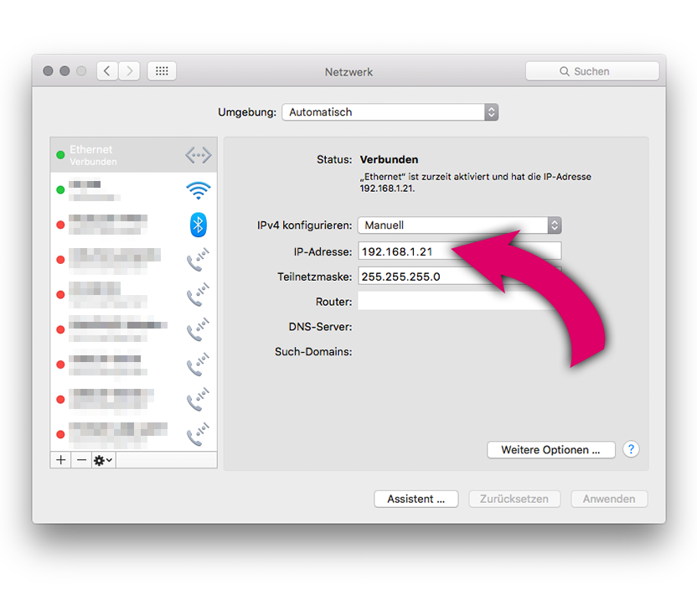Open the gear actions menu
Viewport: 697px width, 616px height.
tap(103, 460)
